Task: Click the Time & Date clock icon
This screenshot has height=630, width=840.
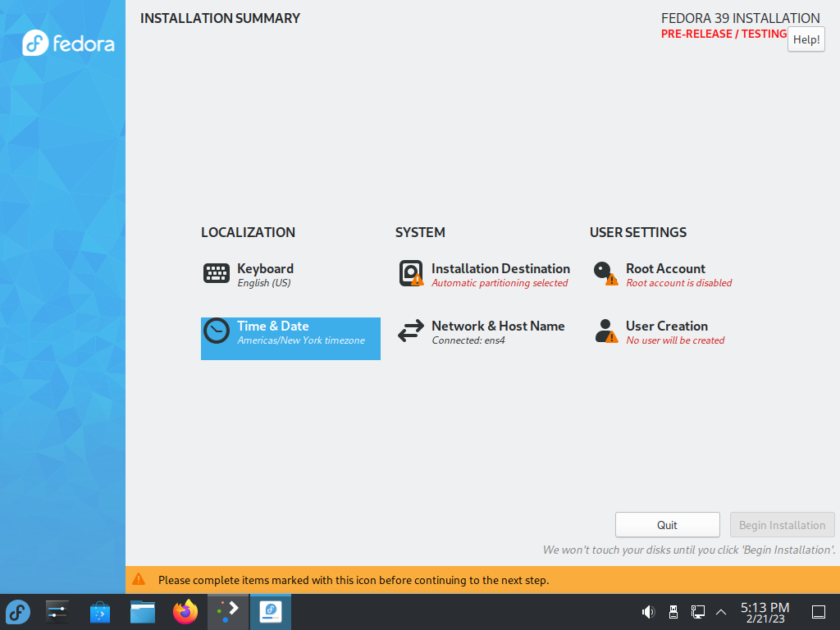Action: point(217,331)
